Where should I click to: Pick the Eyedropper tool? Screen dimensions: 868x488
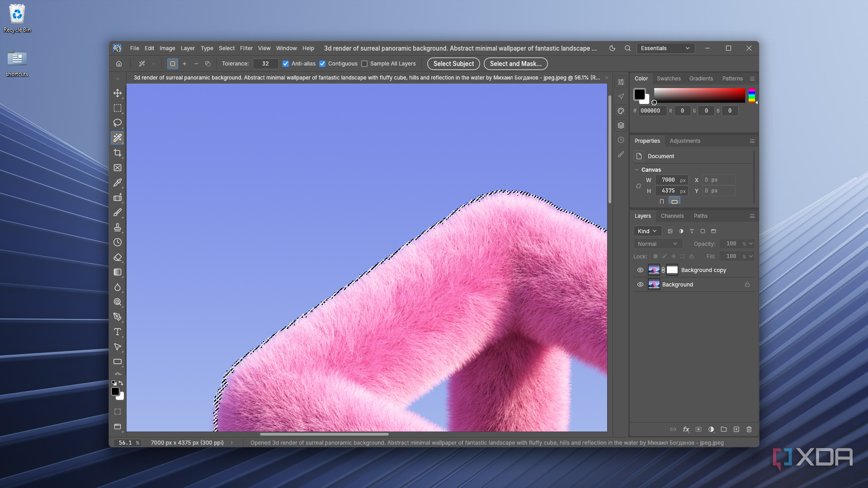pos(118,183)
